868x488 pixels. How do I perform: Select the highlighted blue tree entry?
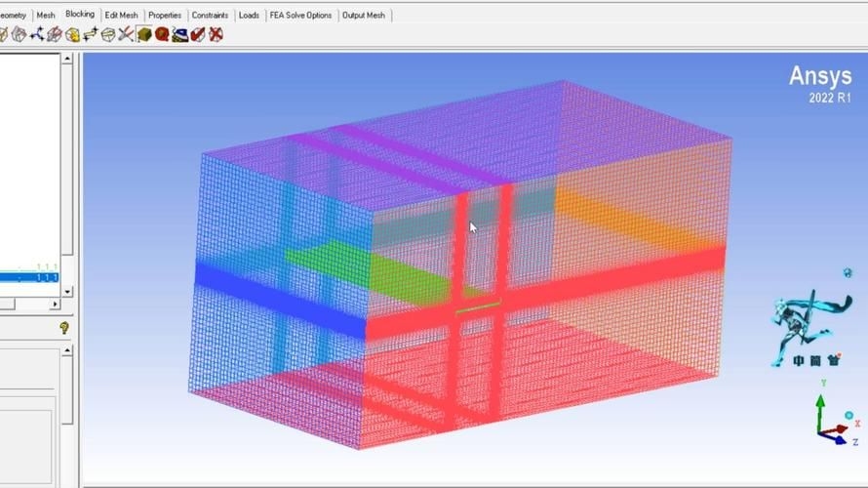pos(29,277)
